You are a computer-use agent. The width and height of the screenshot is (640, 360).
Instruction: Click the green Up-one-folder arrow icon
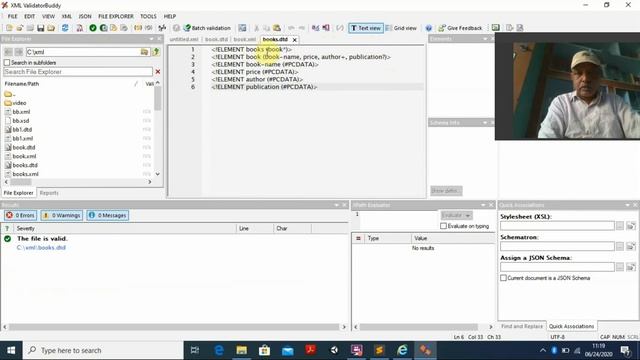pyautogui.click(x=156, y=52)
